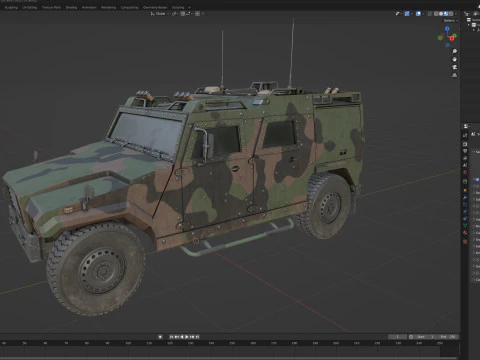Open the Tool properties tab
480x360 pixels.
pos(465,135)
